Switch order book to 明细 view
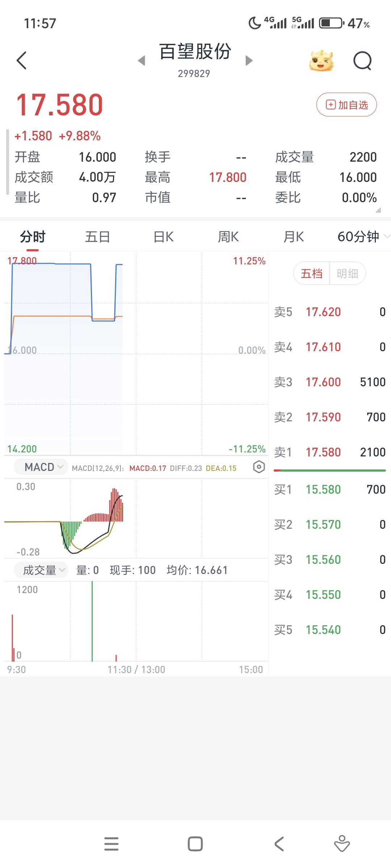Screen dimensions: 391x868 coord(347,273)
